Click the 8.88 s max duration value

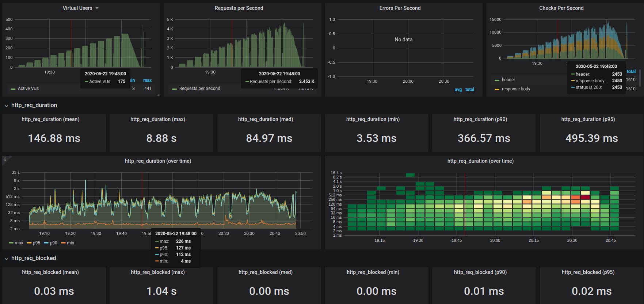pyautogui.click(x=161, y=138)
